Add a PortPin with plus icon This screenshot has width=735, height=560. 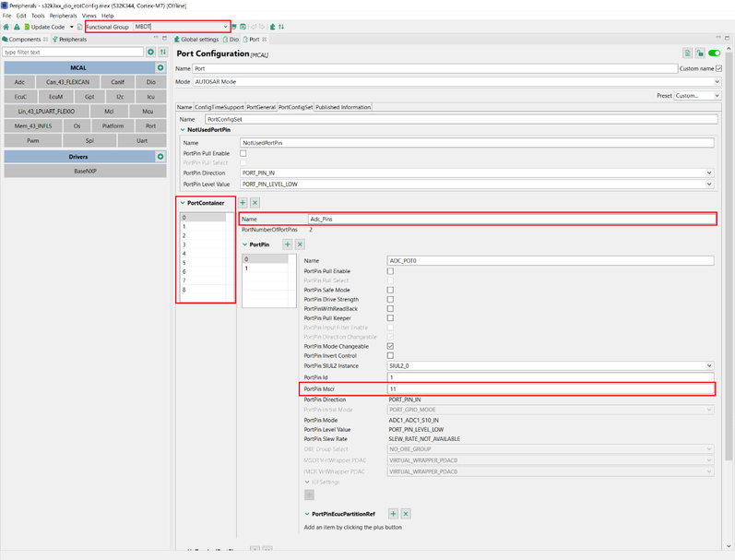(288, 244)
